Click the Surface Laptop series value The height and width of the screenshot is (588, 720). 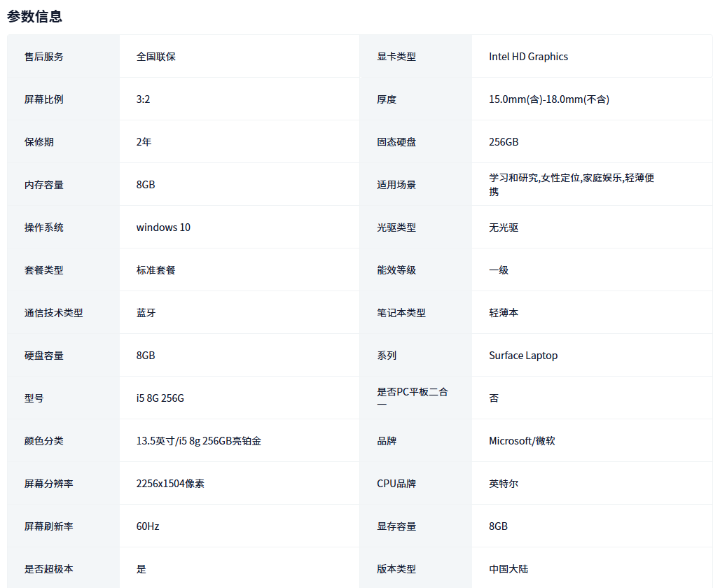pos(523,356)
